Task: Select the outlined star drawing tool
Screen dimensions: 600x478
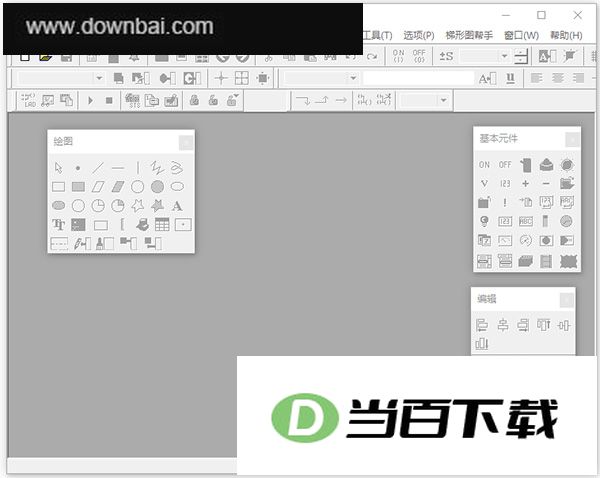Action: point(138,206)
